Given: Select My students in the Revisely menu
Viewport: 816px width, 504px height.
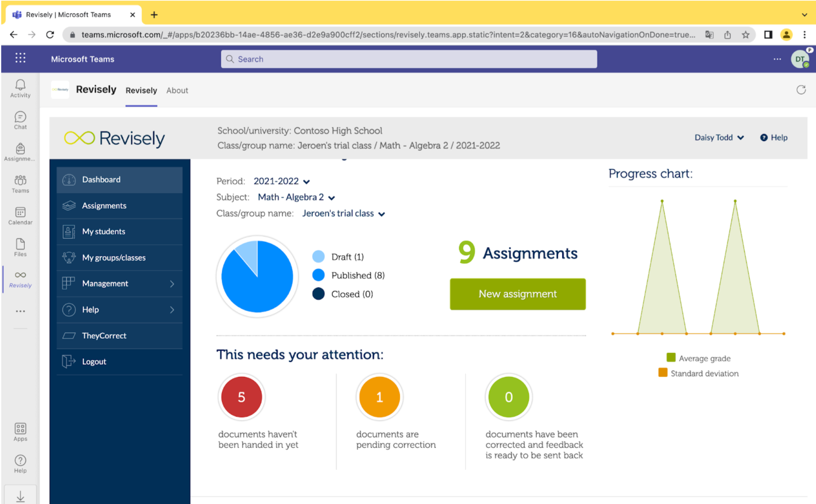Looking at the screenshot, I should tap(104, 231).
